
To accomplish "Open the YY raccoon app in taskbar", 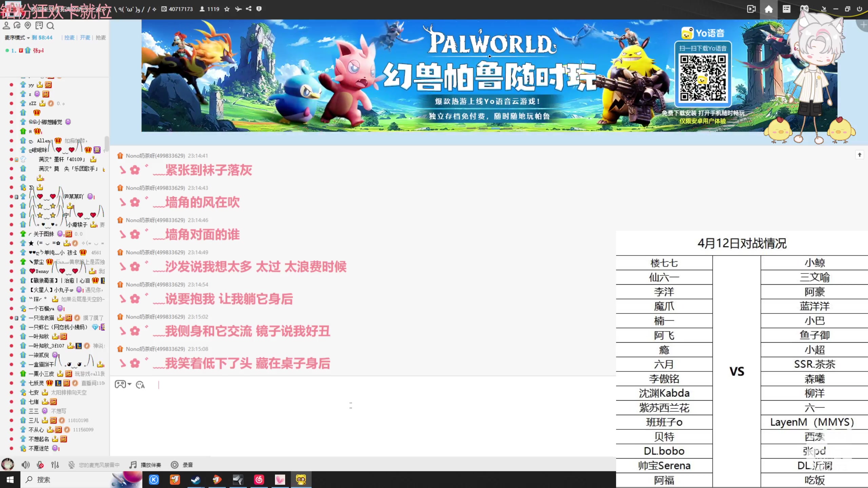I will 301,480.
